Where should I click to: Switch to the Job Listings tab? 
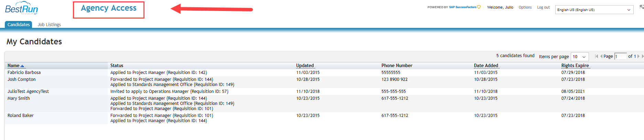pyautogui.click(x=49, y=25)
